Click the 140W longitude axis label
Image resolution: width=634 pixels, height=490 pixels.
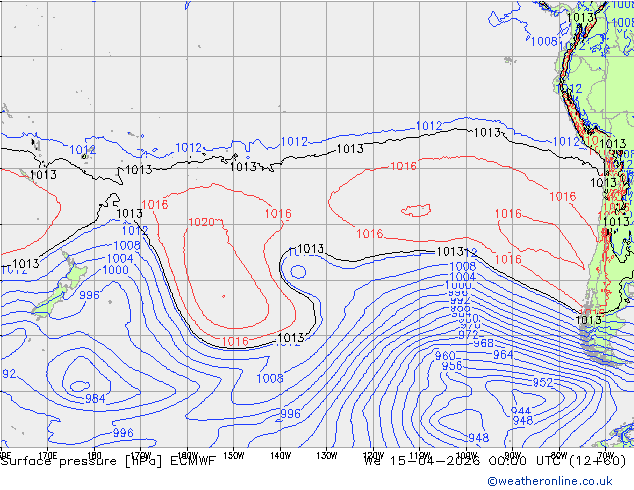[x=280, y=456]
